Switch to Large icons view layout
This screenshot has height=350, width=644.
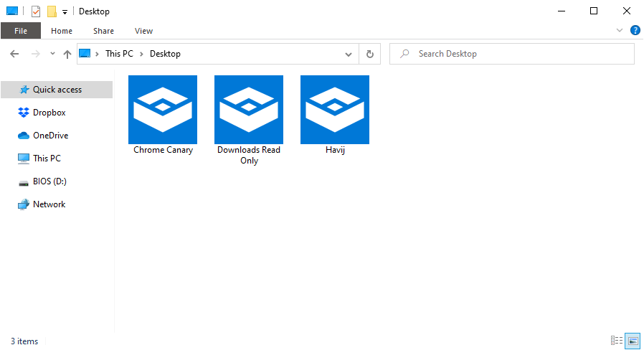click(x=632, y=341)
